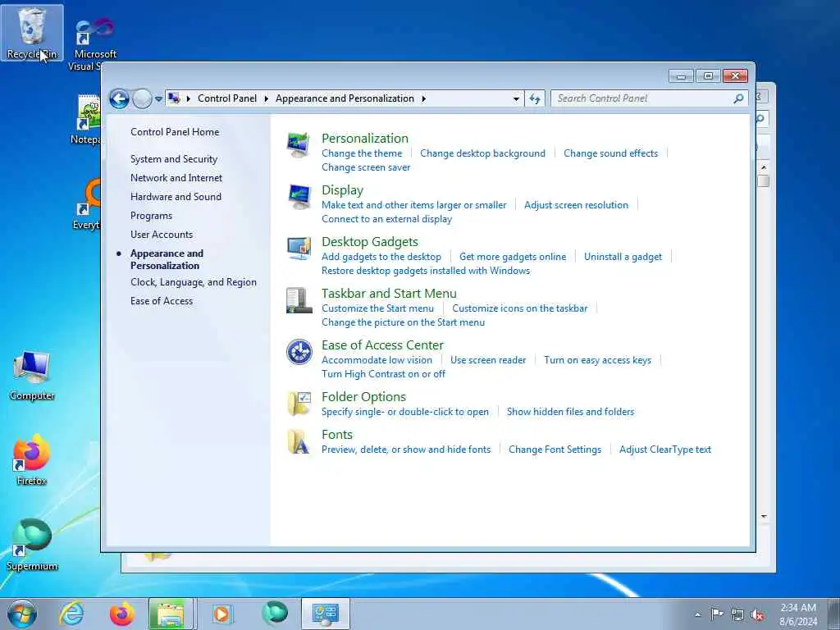Open the Fonts category icon
The width and height of the screenshot is (840, 630).
click(x=299, y=441)
